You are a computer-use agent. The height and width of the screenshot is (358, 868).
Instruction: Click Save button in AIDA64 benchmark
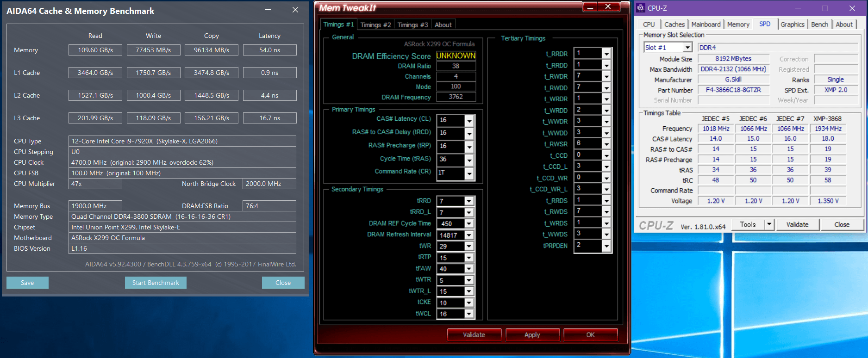pyautogui.click(x=27, y=283)
